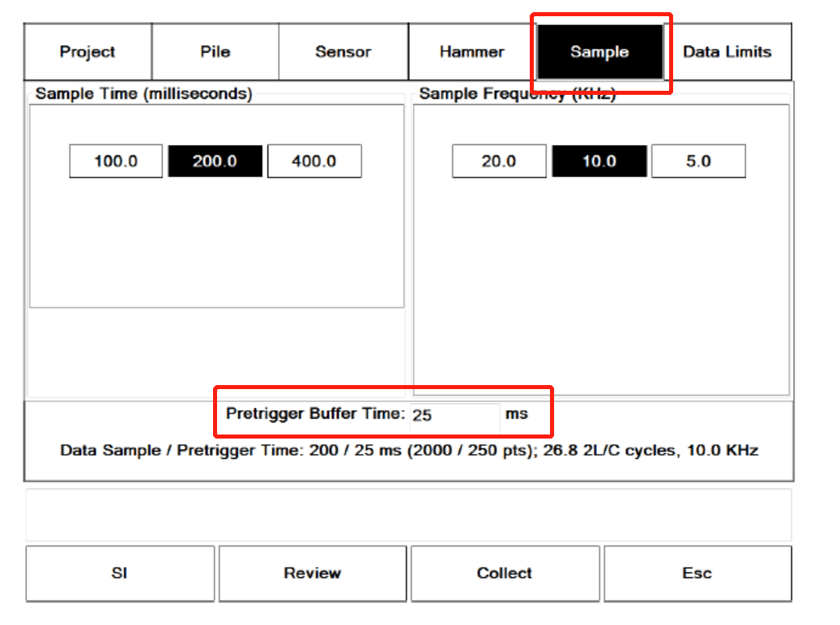This screenshot has width=840, height=625.
Task: Set sample time to 400.0 milliseconds
Action: [314, 161]
